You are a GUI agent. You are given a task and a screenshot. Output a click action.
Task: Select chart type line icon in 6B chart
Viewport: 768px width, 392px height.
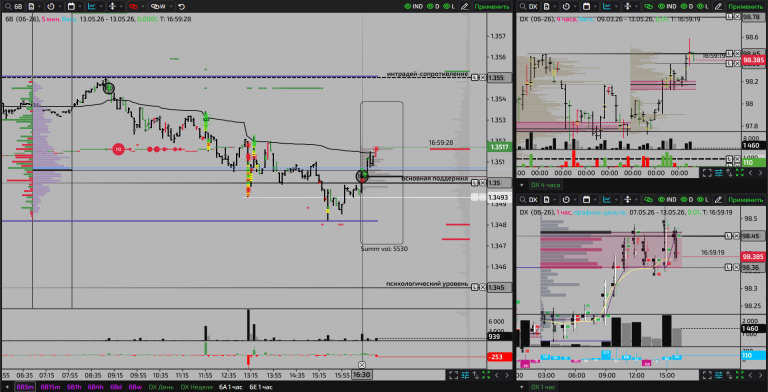(x=92, y=6)
